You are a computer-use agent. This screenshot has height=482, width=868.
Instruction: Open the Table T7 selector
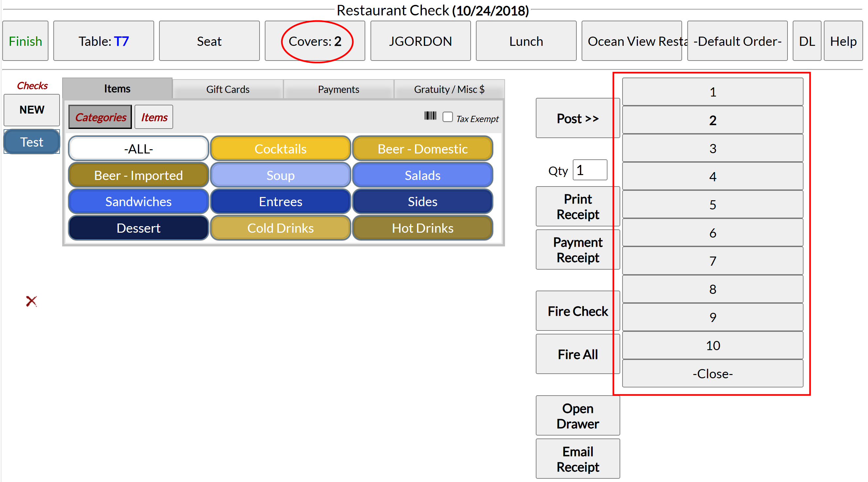(103, 42)
